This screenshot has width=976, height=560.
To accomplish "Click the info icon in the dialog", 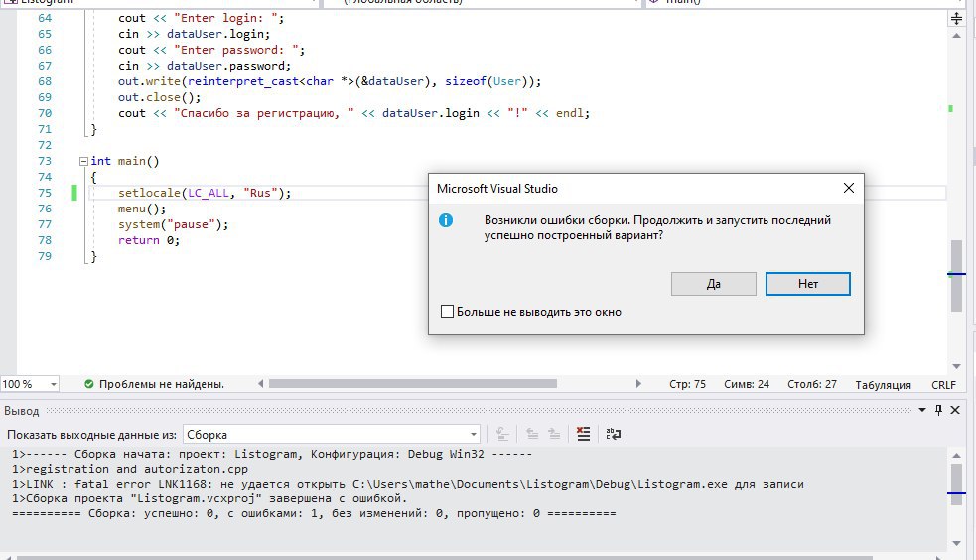I will 446,220.
